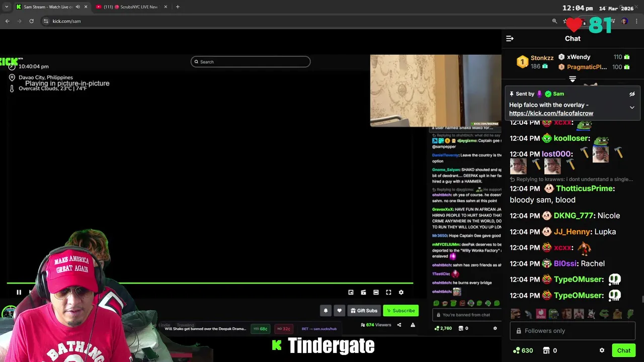The height and width of the screenshot is (362, 644).
Task: Click the 674 Viewers count
Action: click(x=376, y=325)
